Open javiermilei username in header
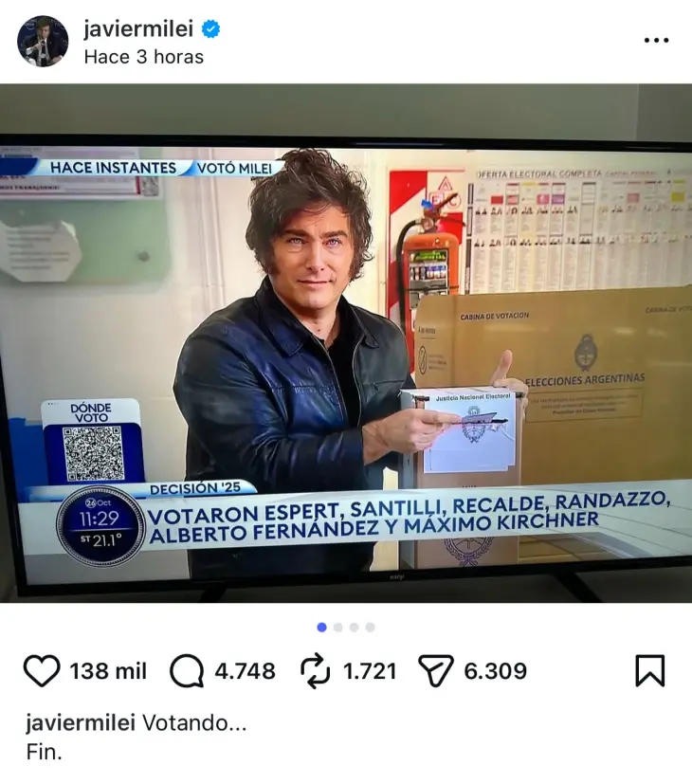692x784 pixels. [x=138, y=29]
